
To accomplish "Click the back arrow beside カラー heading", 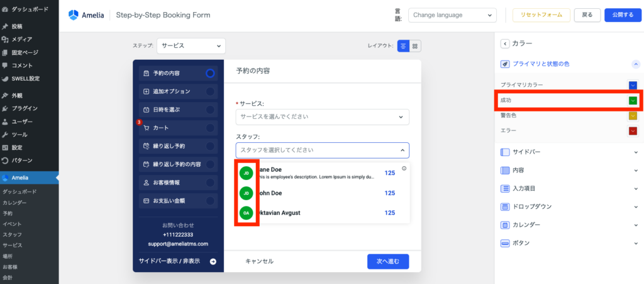I will tap(504, 43).
